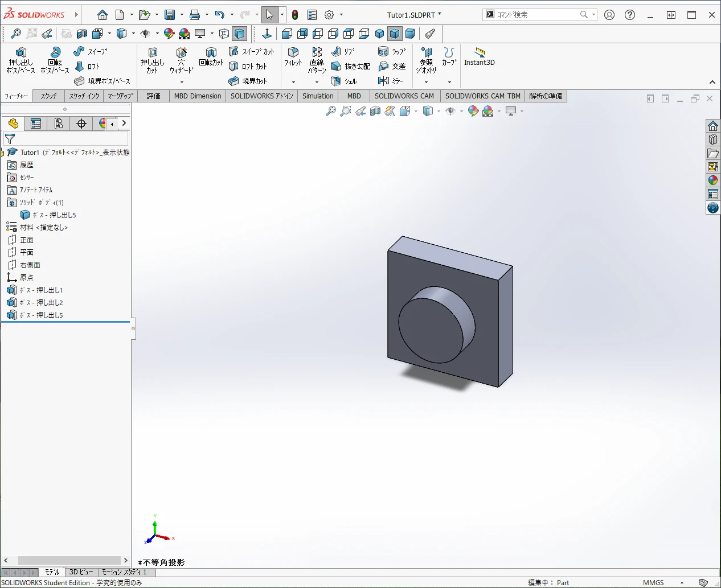
Task: Open the Simulation tab
Action: pos(318,96)
